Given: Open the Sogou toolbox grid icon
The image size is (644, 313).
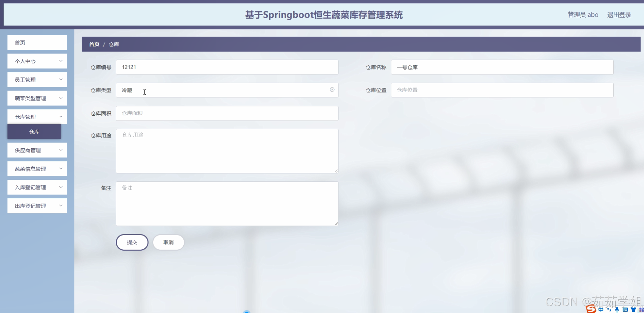Looking at the screenshot, I should (x=641, y=310).
